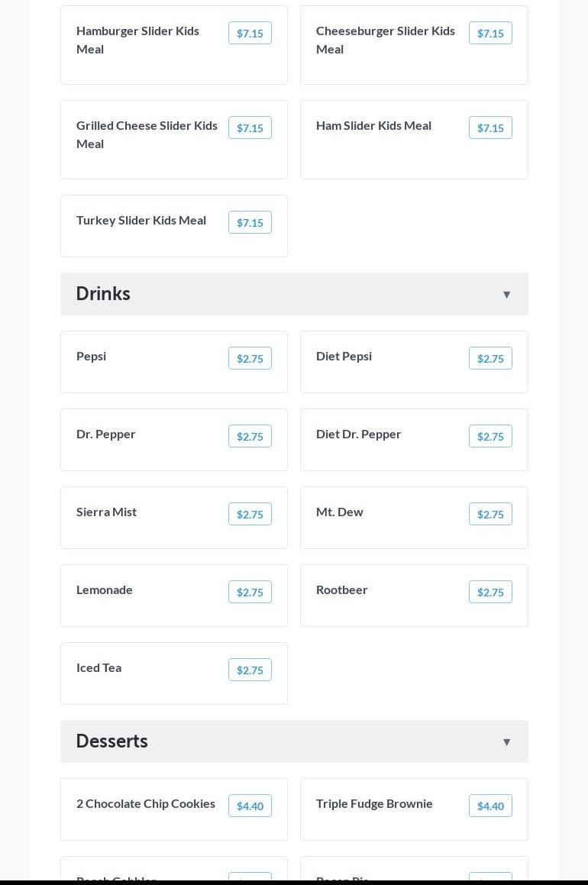The image size is (588, 885).
Task: Collapse the Drinks section arrow
Action: tap(506, 295)
